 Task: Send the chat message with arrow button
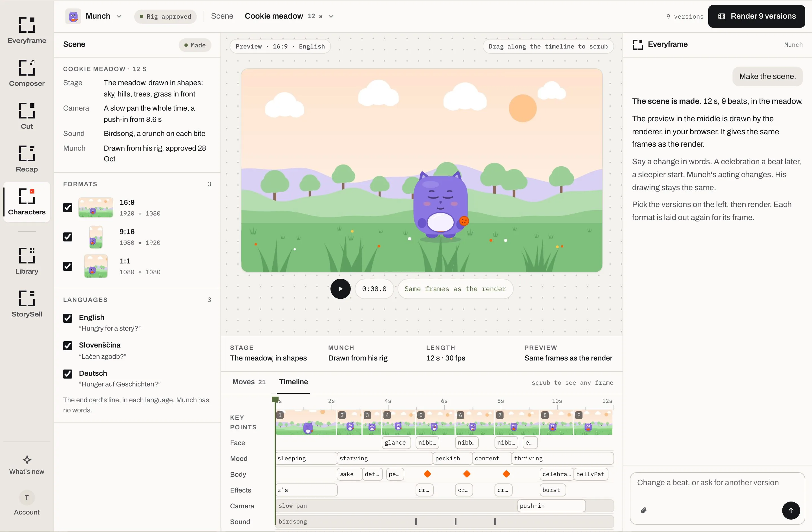click(x=791, y=510)
